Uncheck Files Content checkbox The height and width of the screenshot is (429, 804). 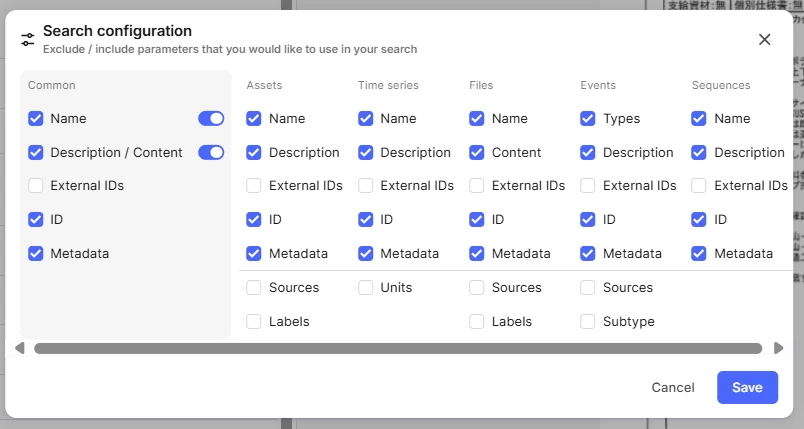tap(477, 153)
